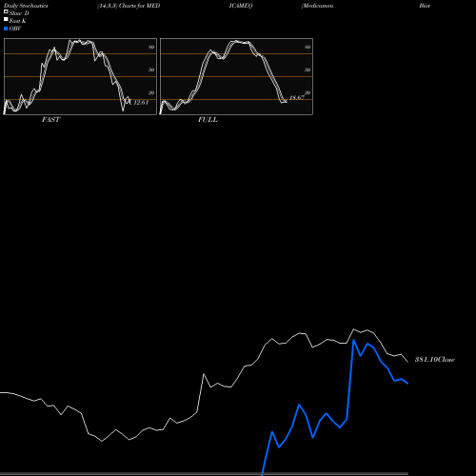Click the 50 level label in FULL chart
This screenshot has width=476, height=476.
[307, 69]
